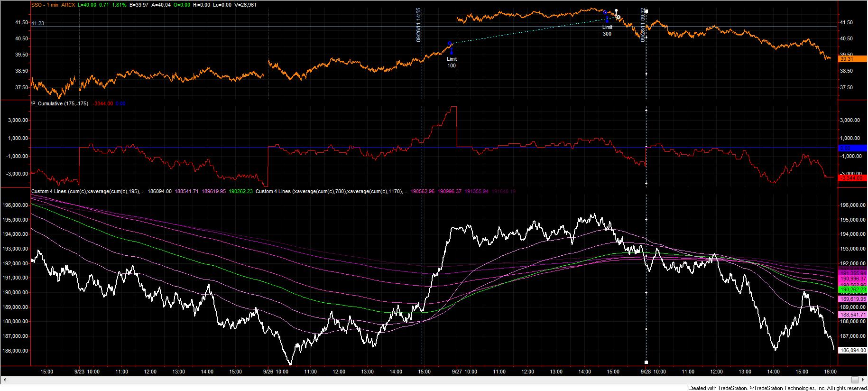The image size is (868, 391).
Task: Click the 09/26/11 14:55 vertical line label
Action: click(419, 25)
